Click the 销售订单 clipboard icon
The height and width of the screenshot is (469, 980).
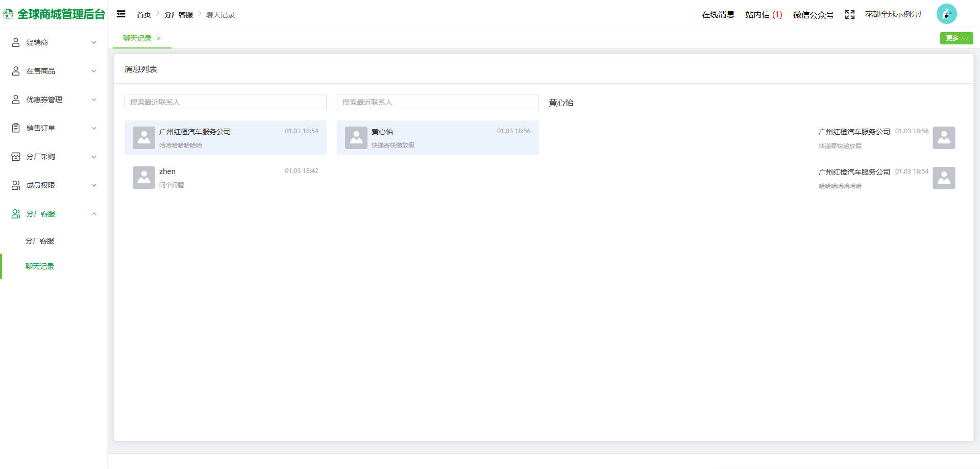(16, 128)
